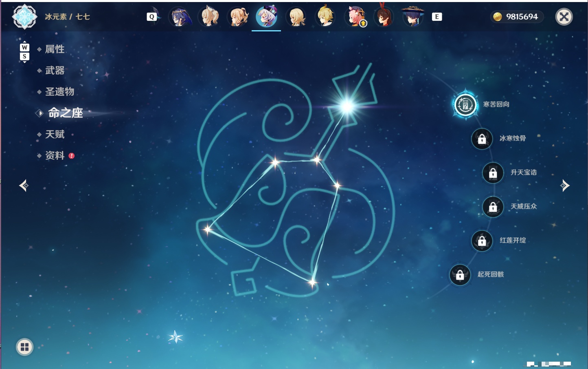
Task: Open the 资料 profile menu
Action: coord(55,155)
